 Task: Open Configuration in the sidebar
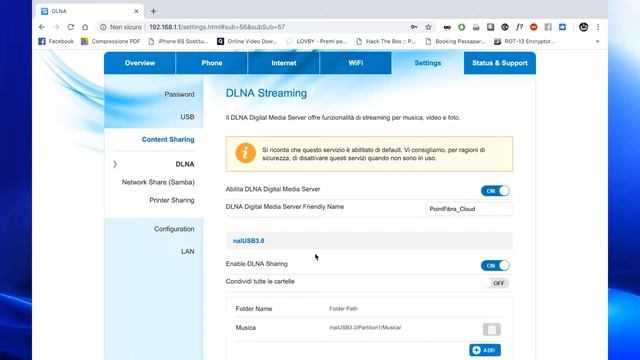coord(174,229)
